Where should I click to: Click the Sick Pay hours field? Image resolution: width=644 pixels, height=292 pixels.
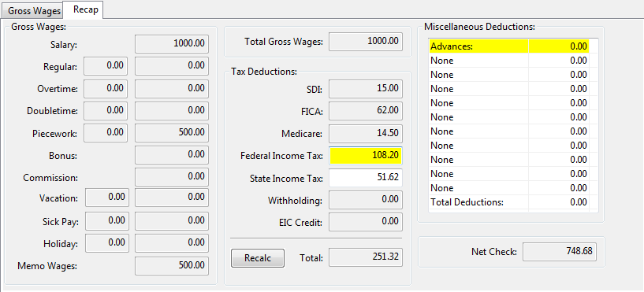tap(107, 221)
